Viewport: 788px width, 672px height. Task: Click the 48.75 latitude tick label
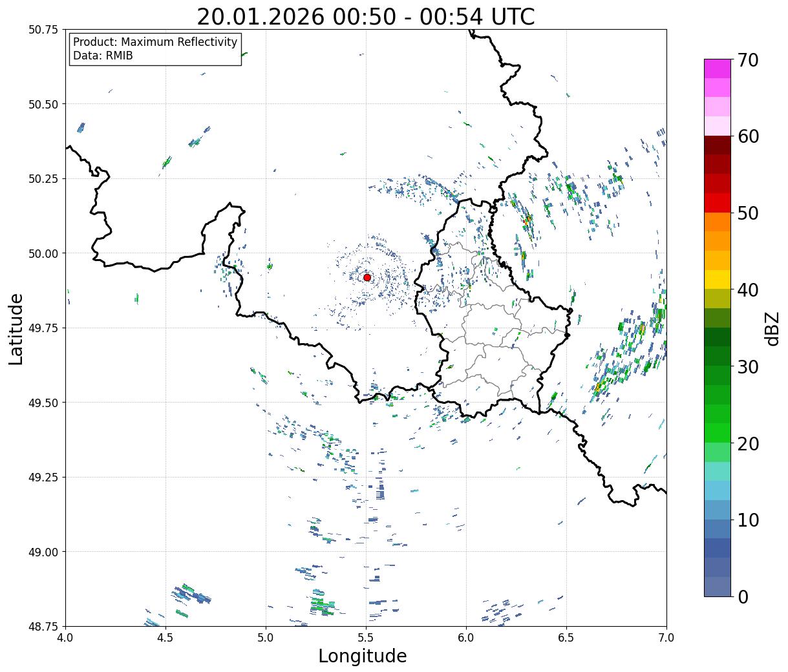click(x=43, y=627)
